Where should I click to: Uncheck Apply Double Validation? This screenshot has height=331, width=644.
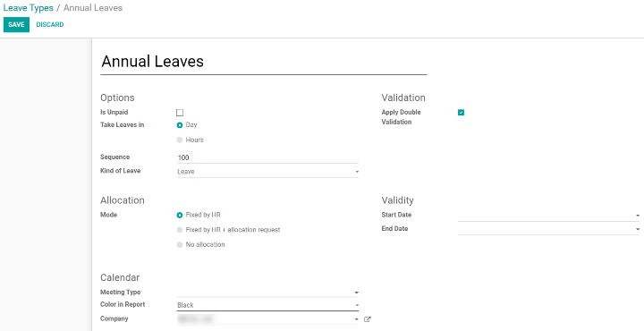pyautogui.click(x=461, y=113)
